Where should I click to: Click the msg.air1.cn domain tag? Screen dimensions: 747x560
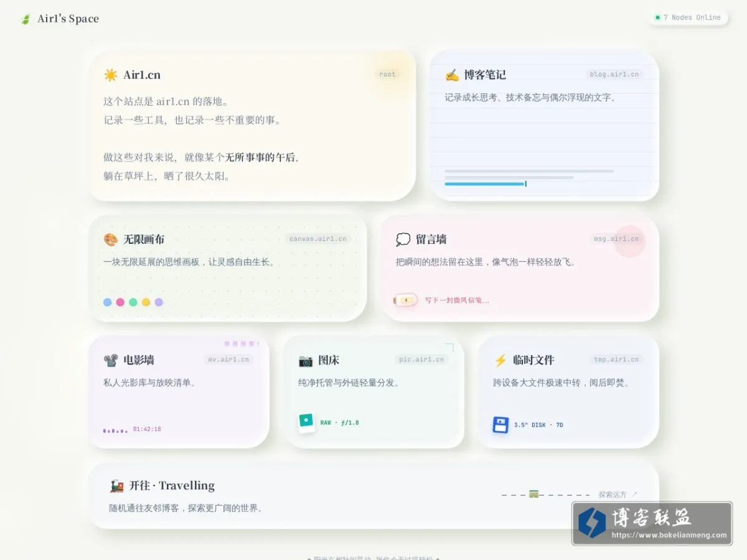coord(616,238)
